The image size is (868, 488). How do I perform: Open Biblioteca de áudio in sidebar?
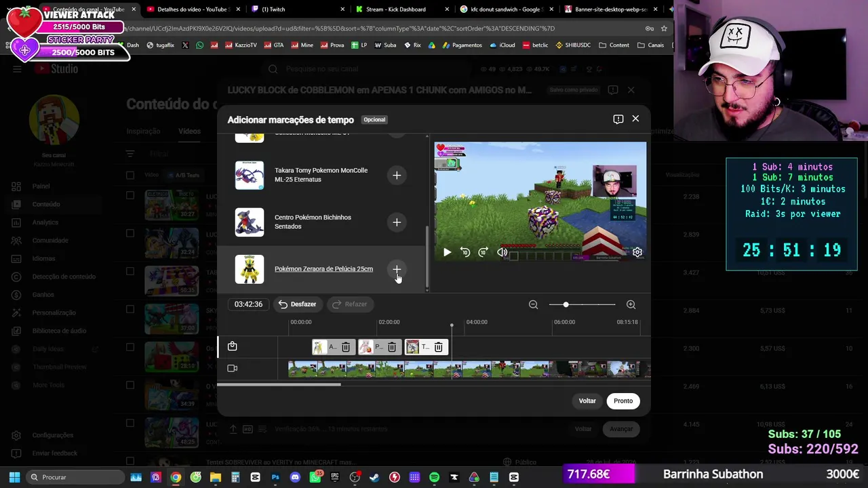(59, 331)
